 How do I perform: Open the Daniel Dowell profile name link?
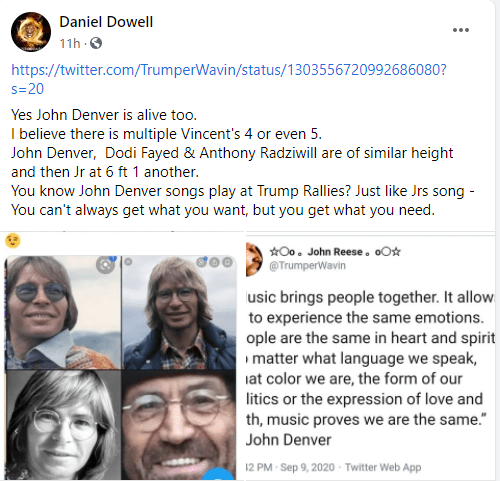106,22
